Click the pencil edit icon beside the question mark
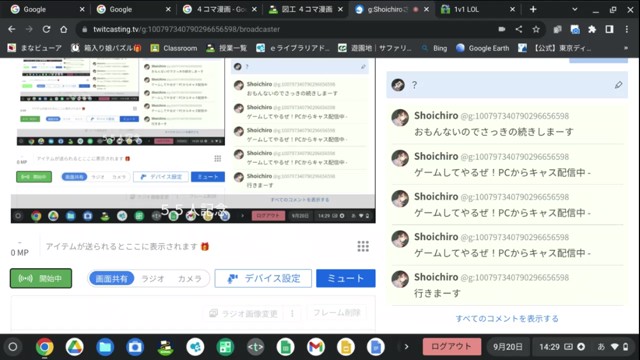The width and height of the screenshot is (640, 360). 618,85
